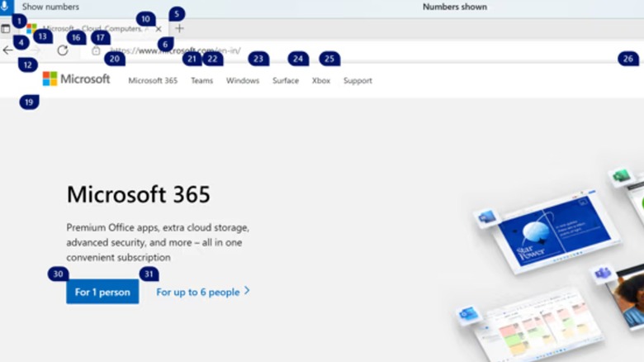Click the Star Power presentation image
Image resolution: width=644 pixels, height=362 pixels.
click(555, 231)
